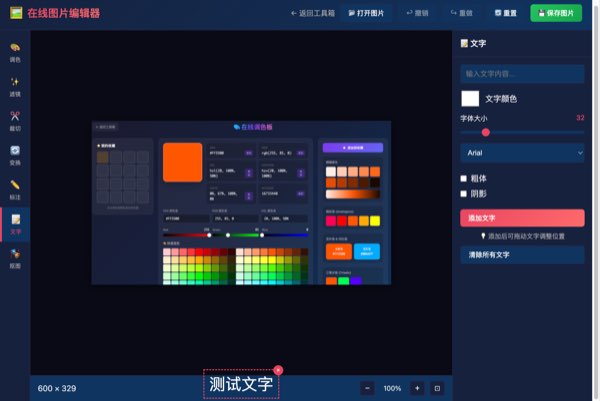
Task: Select the 测试文字 text overlay
Action: pos(241,384)
